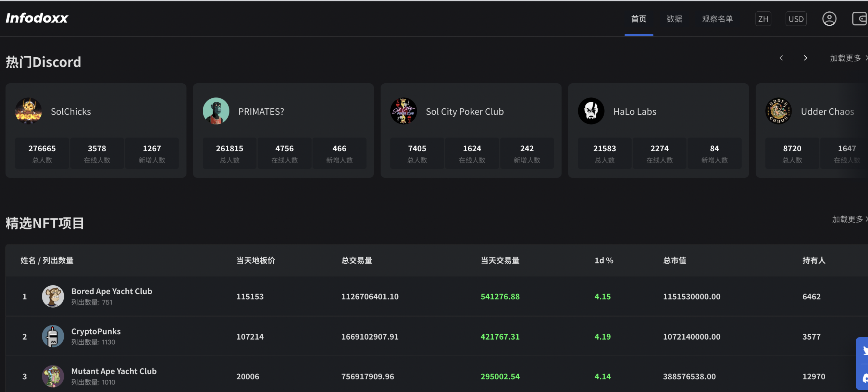The height and width of the screenshot is (392, 868).
Task: Toggle the language with the ZH switch
Action: click(763, 19)
